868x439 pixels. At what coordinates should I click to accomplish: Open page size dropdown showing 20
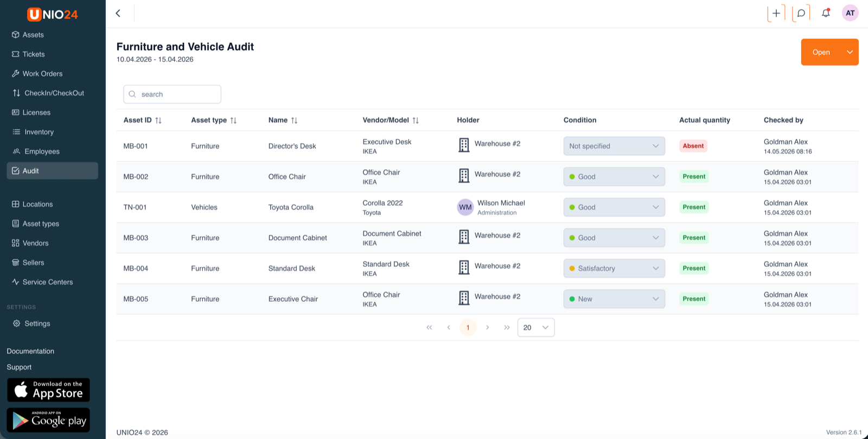click(536, 327)
